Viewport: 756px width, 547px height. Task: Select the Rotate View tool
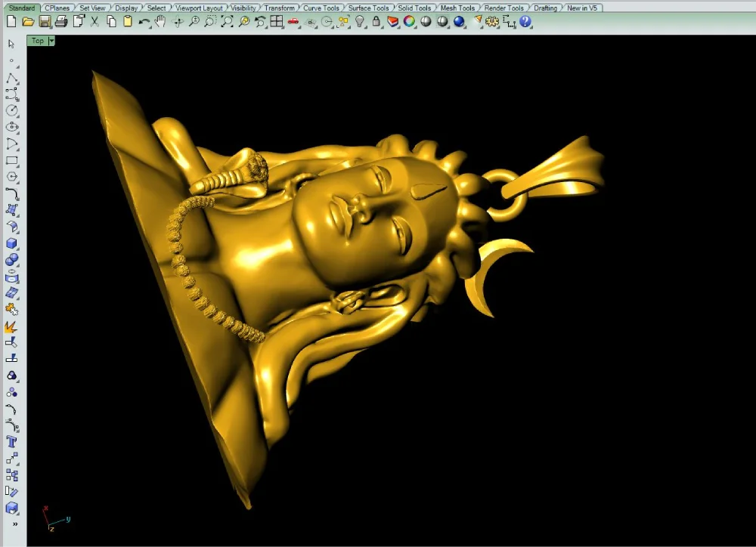click(x=178, y=22)
